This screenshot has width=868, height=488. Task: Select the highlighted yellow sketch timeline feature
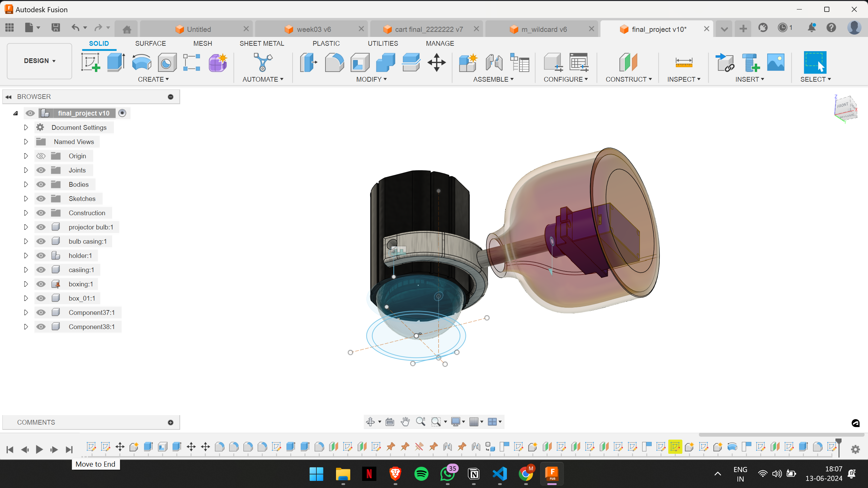click(675, 447)
